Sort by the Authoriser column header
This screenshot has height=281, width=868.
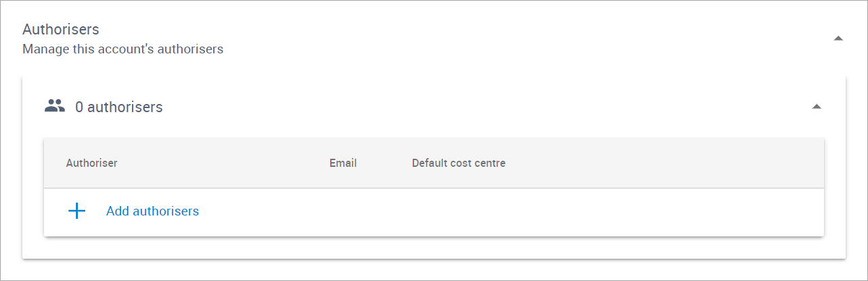(91, 163)
